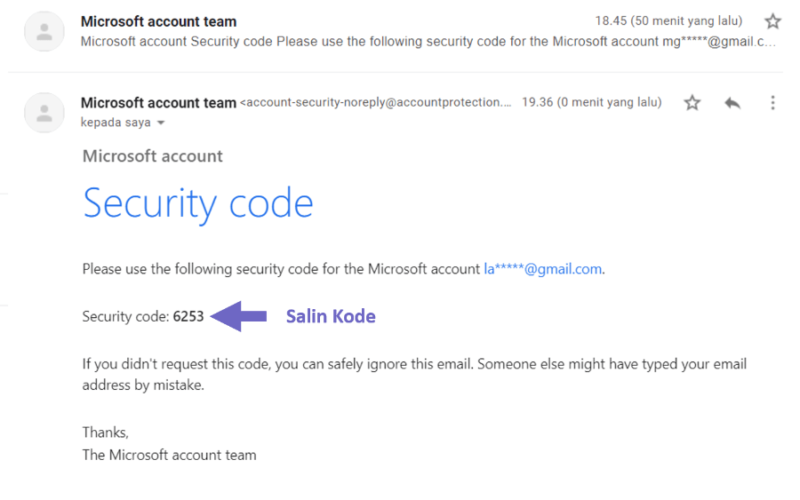Image resolution: width=800 pixels, height=500 pixels.
Task: Star the 18.45 Microsoft account team email
Action: (x=772, y=21)
